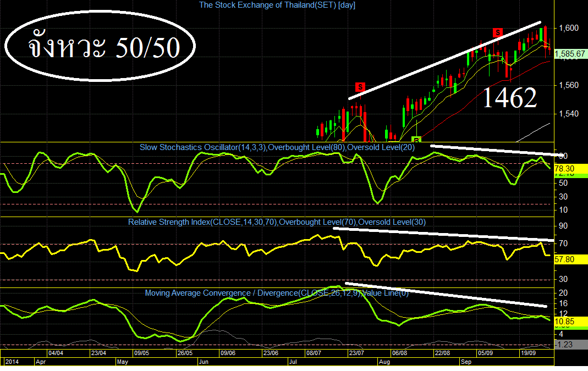Click the current price tag 1,585.67

point(570,54)
